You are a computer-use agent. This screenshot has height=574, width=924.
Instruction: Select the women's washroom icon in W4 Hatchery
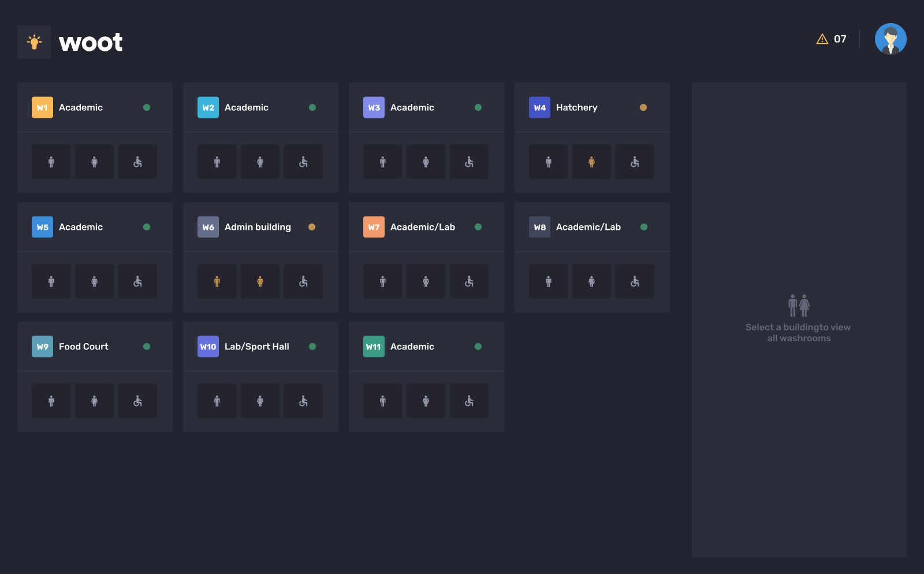591,162
